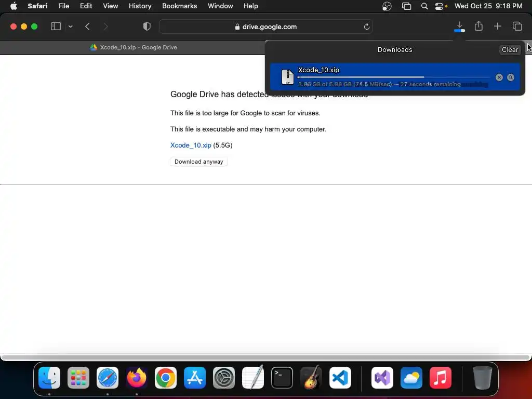This screenshot has width=532, height=399.
Task: Select the Xcode_10.xip filename in Downloads
Action: pyautogui.click(x=318, y=70)
